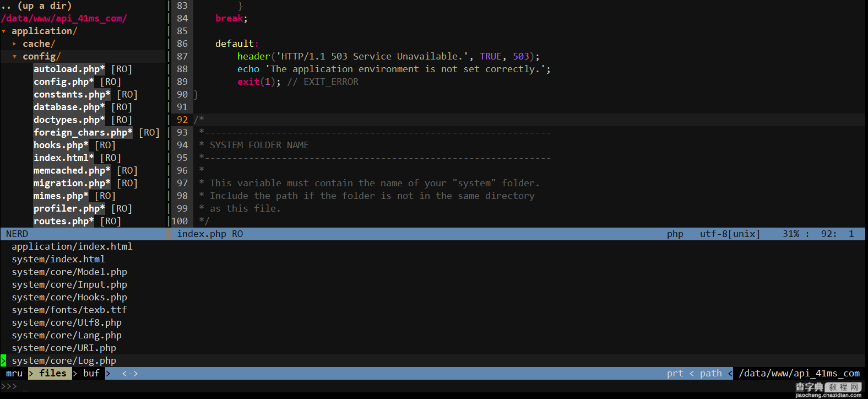Image resolution: width=868 pixels, height=399 pixels.
Task: Open migration.php file
Action: pyautogui.click(x=72, y=184)
